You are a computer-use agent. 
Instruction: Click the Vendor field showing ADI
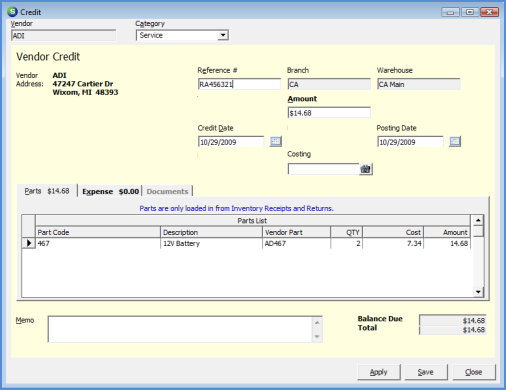(64, 35)
